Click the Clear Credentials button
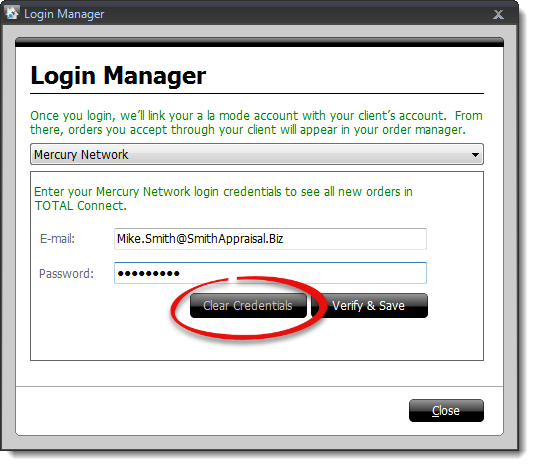 pos(248,306)
